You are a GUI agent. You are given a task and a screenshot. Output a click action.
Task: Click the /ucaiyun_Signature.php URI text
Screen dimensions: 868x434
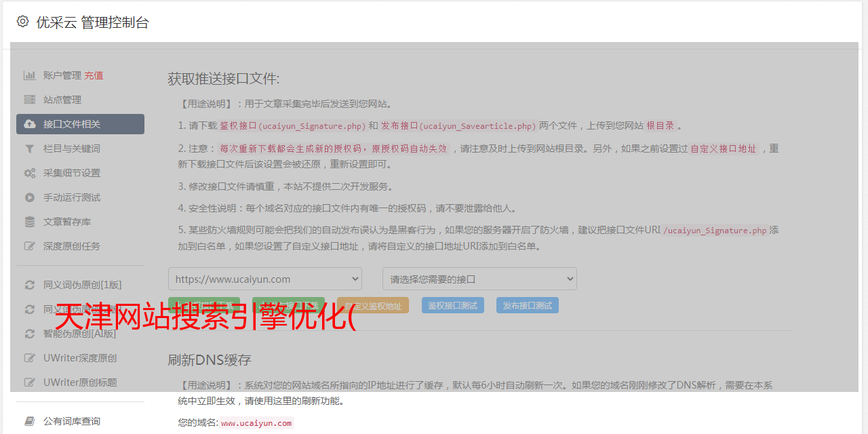coord(715,231)
